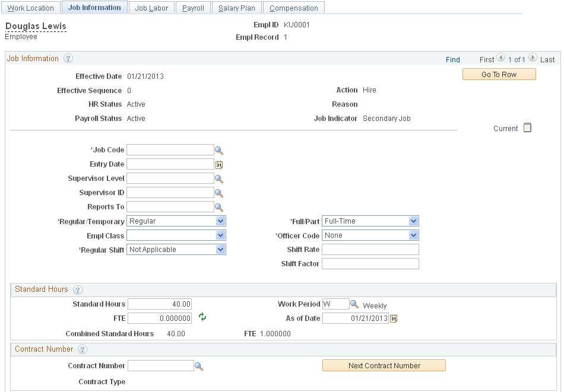
Task: Open the Compensation tab
Action: click(294, 8)
